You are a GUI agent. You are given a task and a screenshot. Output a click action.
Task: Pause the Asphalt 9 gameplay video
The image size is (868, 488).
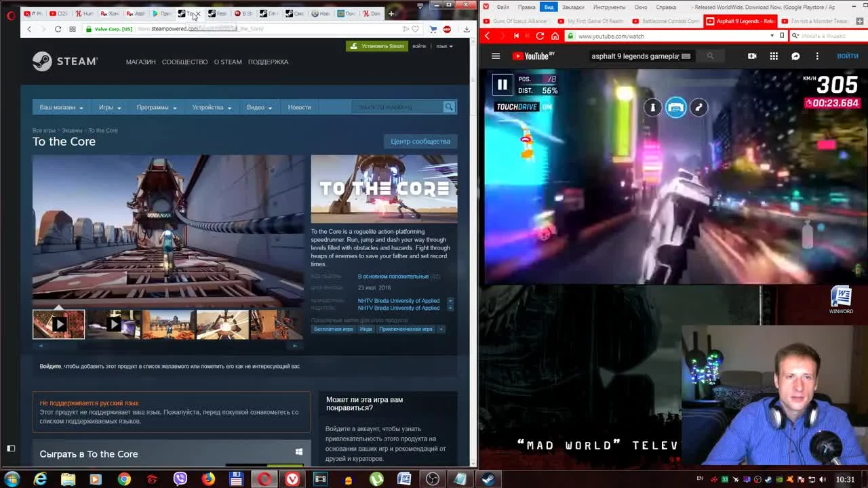(x=502, y=85)
